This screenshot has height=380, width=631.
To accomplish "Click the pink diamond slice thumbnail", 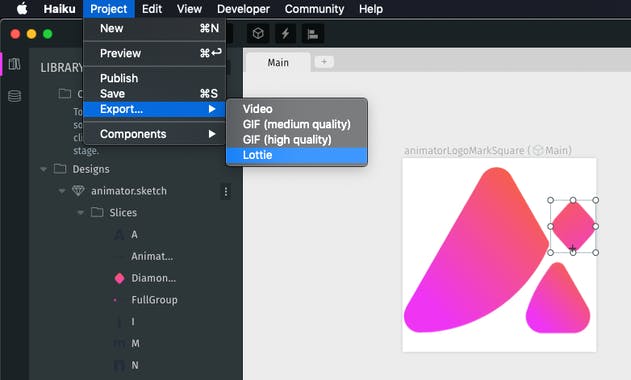I will point(119,278).
